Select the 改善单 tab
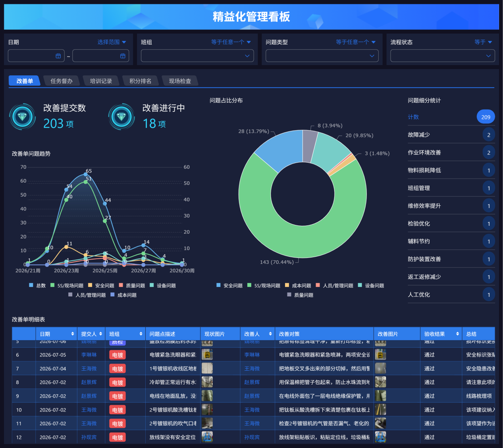503x448 pixels. pos(25,81)
